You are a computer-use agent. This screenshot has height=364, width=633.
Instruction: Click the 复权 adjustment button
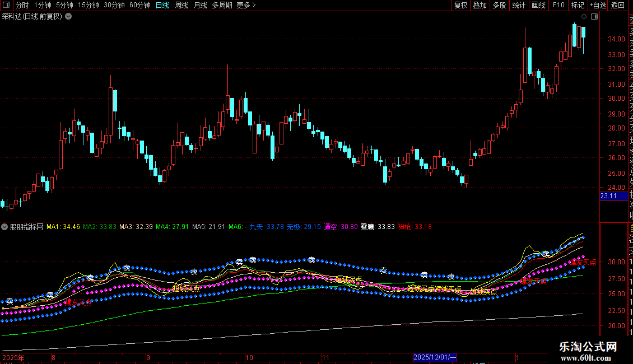460,5
